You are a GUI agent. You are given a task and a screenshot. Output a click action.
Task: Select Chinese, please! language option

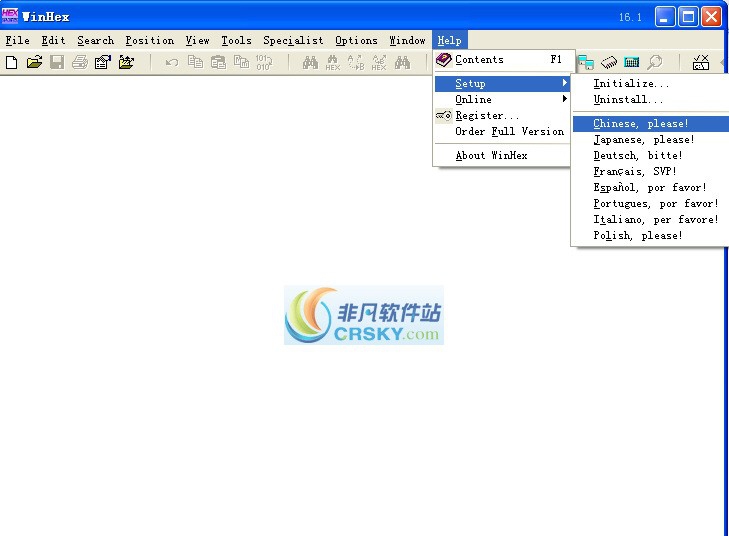651,124
